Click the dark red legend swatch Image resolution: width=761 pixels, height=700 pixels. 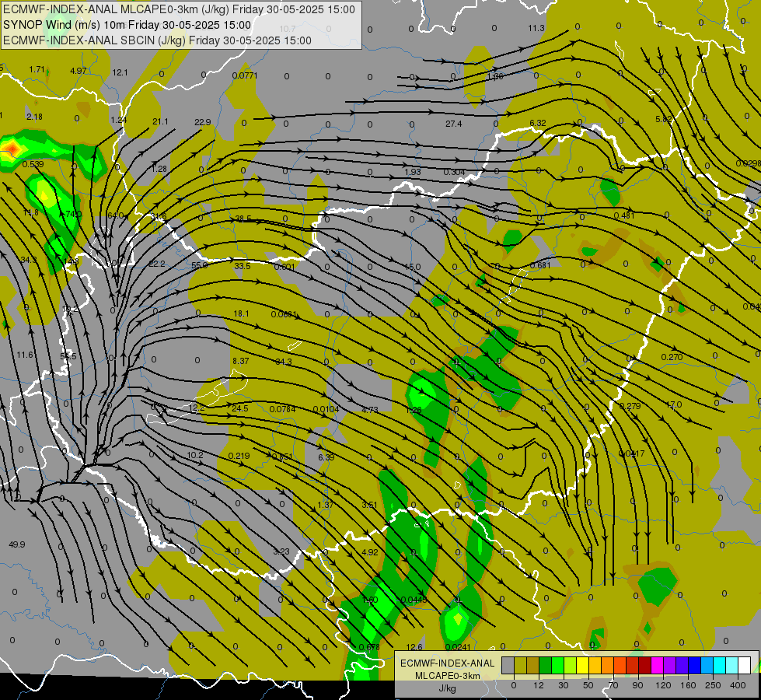pyautogui.click(x=644, y=665)
